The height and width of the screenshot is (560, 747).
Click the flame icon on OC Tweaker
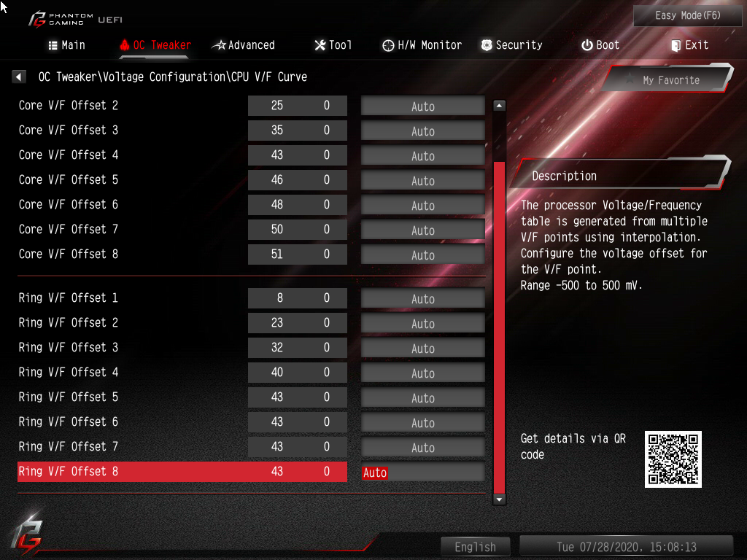pos(124,45)
